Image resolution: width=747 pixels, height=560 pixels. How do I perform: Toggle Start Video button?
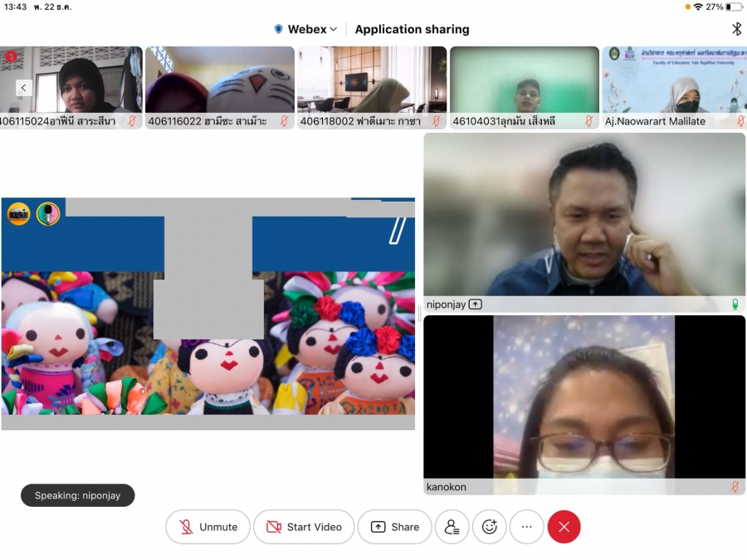[303, 527]
